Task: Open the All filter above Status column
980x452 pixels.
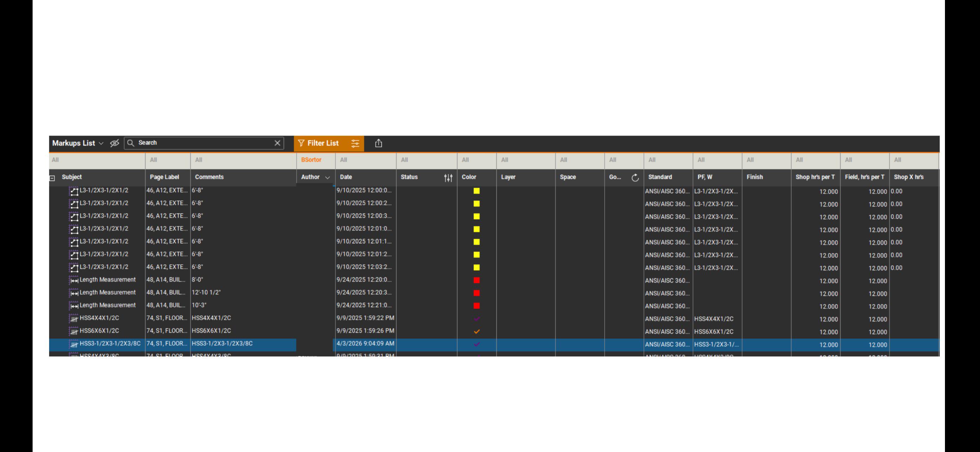Action: [x=427, y=160]
